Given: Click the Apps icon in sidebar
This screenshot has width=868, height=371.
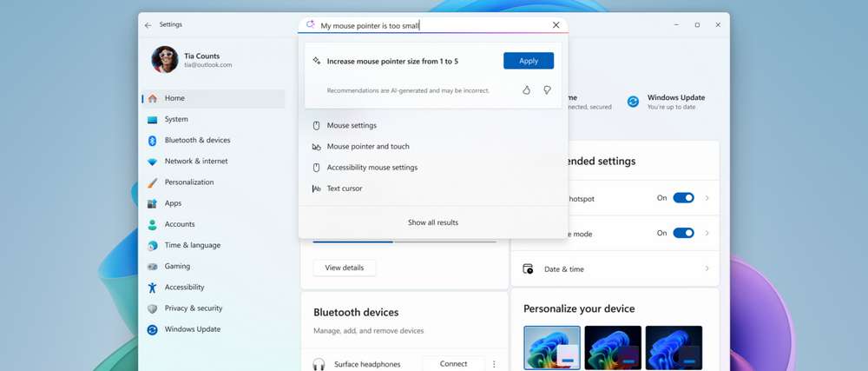Looking at the screenshot, I should click(x=152, y=204).
